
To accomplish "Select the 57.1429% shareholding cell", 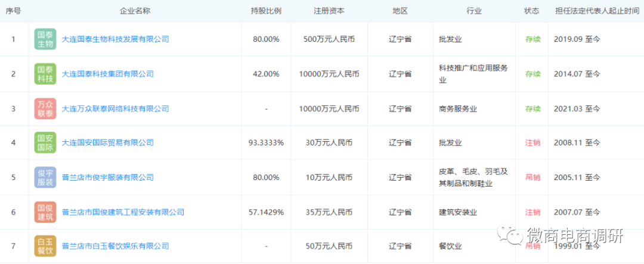I will 266,212.
